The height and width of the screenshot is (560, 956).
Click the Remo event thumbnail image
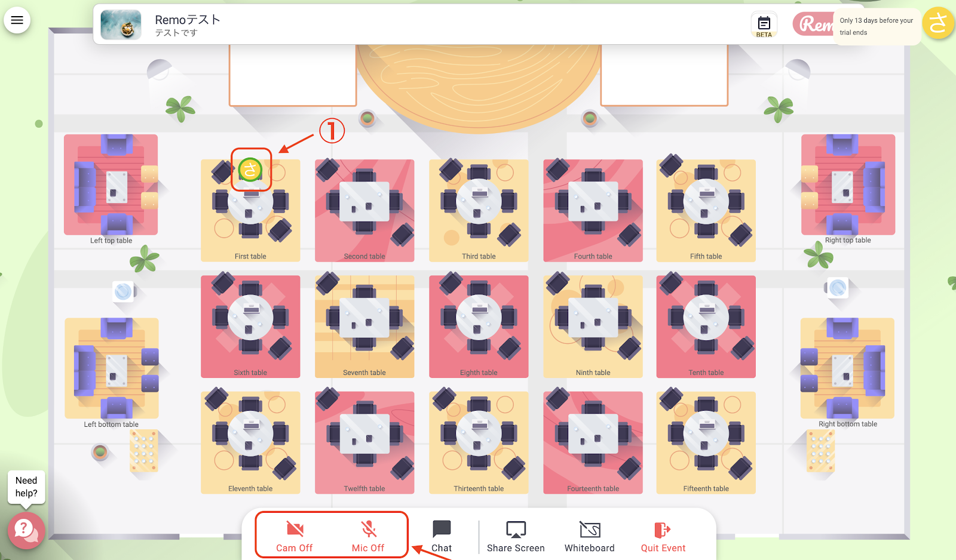(121, 24)
